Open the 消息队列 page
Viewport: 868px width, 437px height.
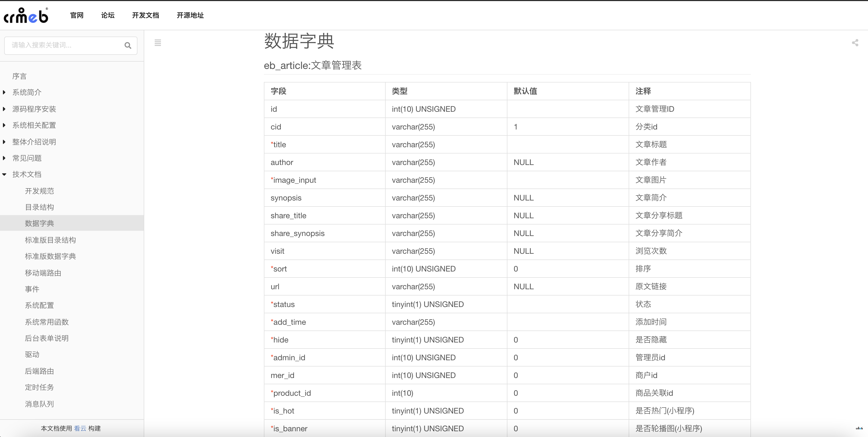[39, 404]
